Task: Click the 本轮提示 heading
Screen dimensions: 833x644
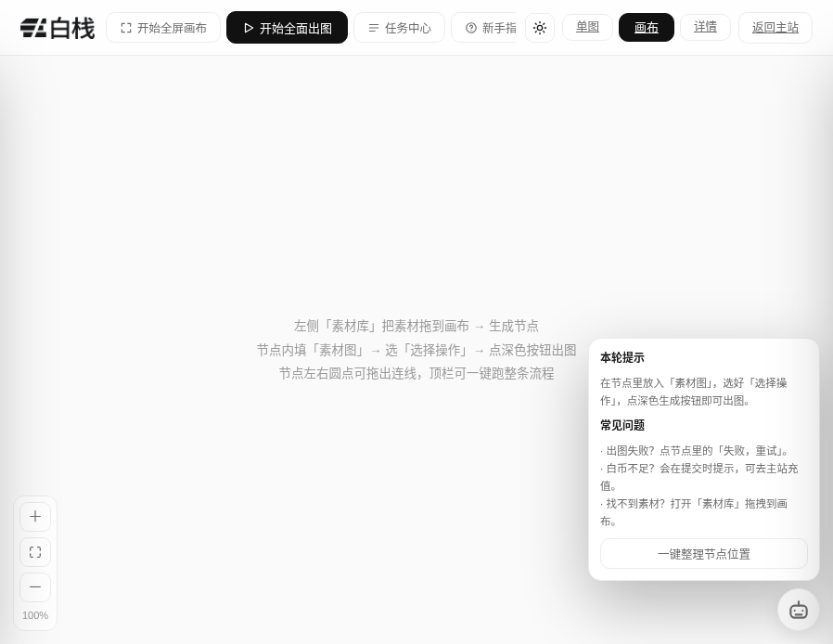Action: pyautogui.click(x=622, y=357)
